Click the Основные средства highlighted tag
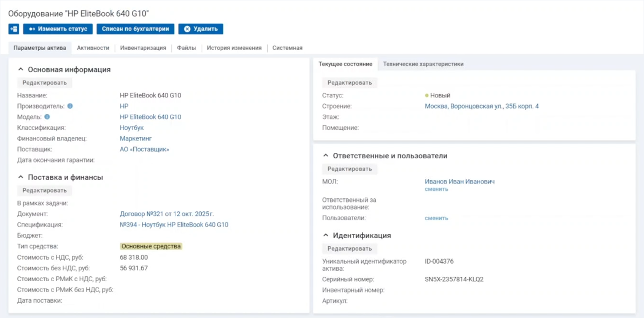Screen dimensions: 644x318 point(151,246)
